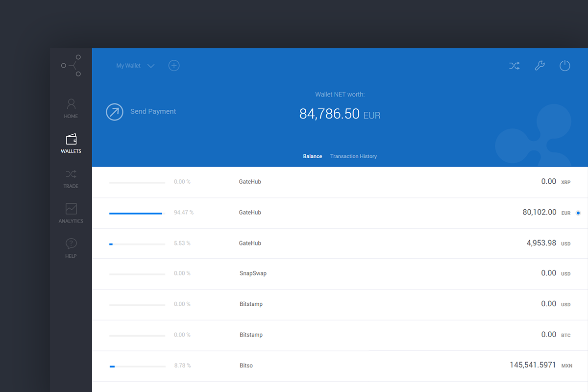This screenshot has width=588, height=392.
Task: Click the shuffle/exchange icon in the top bar
Action: [x=514, y=65]
